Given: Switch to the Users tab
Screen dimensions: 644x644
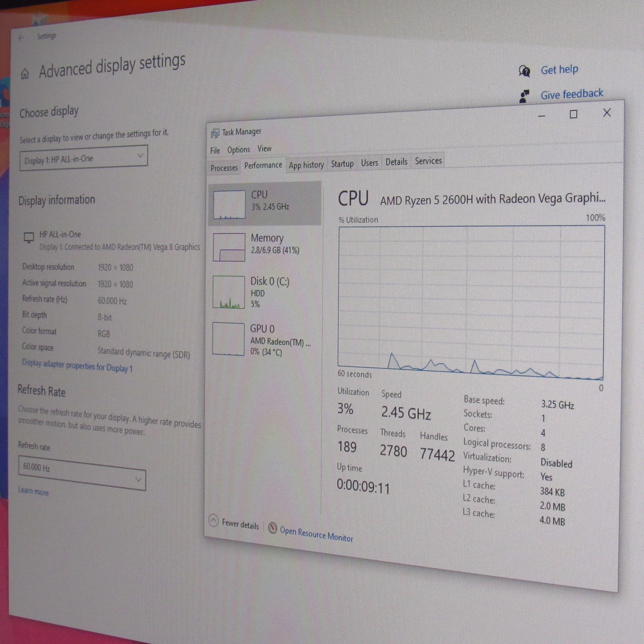Looking at the screenshot, I should coord(369,163).
